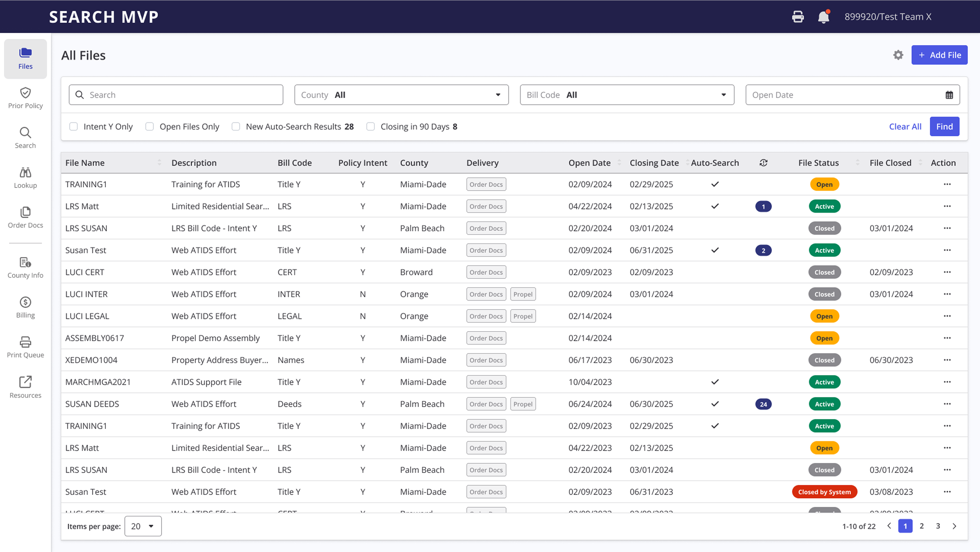Click the Clear All link
This screenshot has width=980, height=552.
click(905, 127)
